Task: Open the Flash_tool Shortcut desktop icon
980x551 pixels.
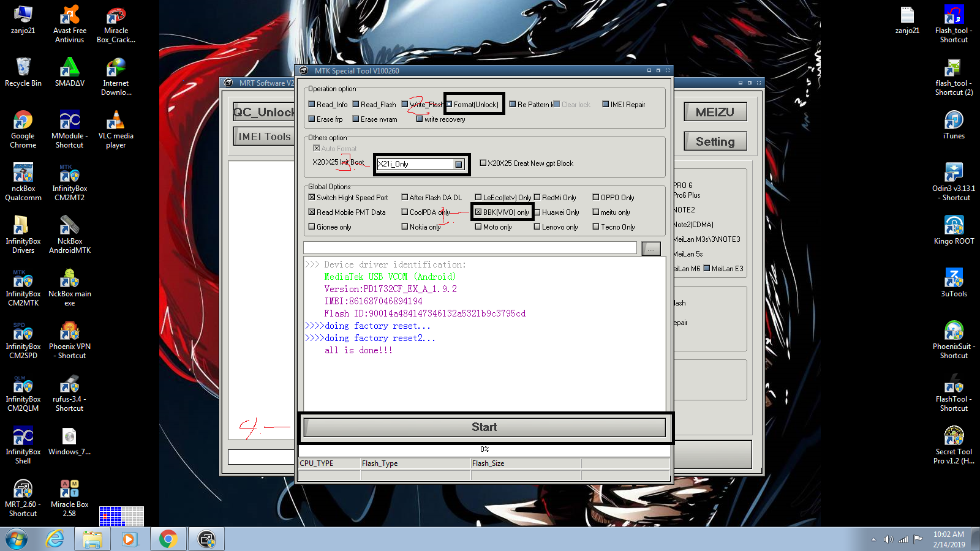Action: pyautogui.click(x=954, y=24)
